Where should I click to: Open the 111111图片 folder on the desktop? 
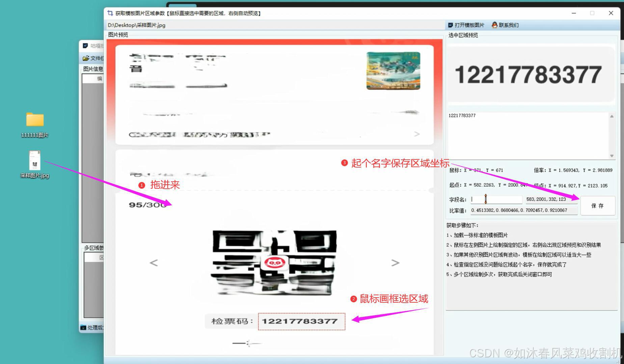[35, 125]
